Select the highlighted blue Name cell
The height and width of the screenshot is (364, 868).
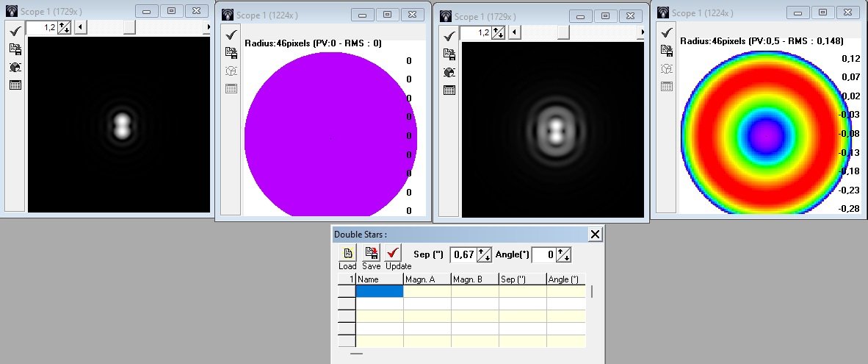tap(379, 291)
